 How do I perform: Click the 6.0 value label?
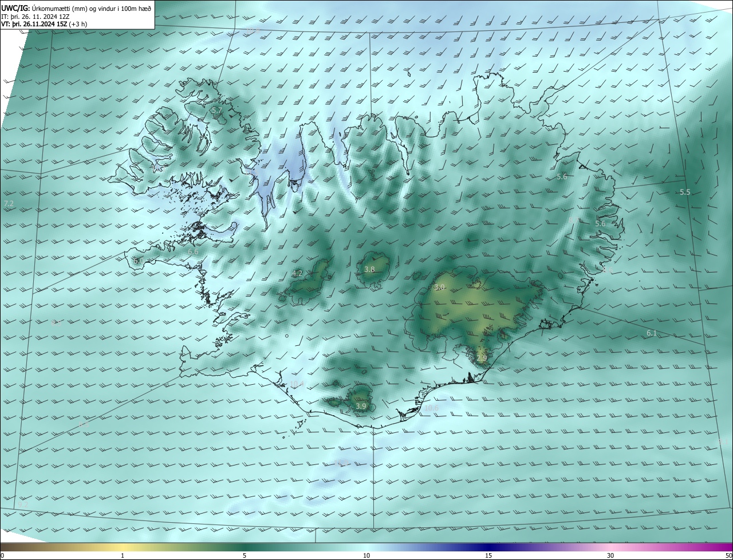click(138, 261)
